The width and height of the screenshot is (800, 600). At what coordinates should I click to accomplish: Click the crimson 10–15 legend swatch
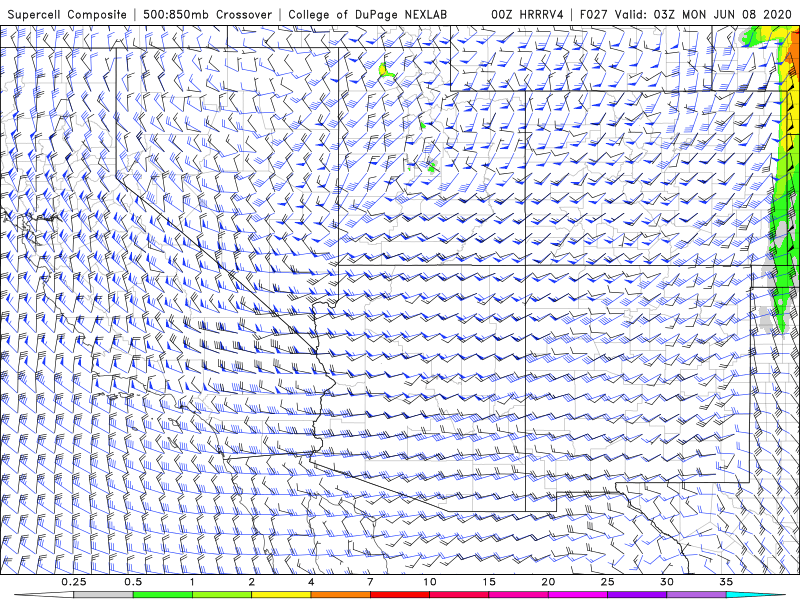tap(459, 595)
